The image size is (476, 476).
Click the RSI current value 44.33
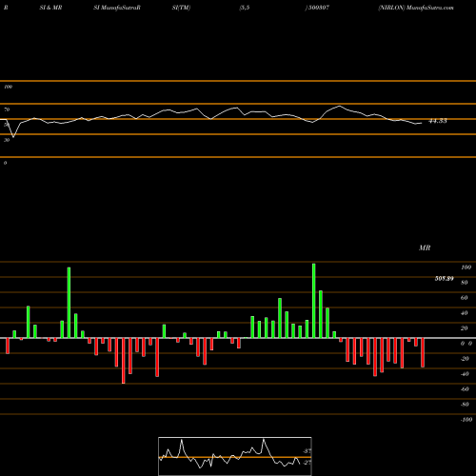coord(438,121)
